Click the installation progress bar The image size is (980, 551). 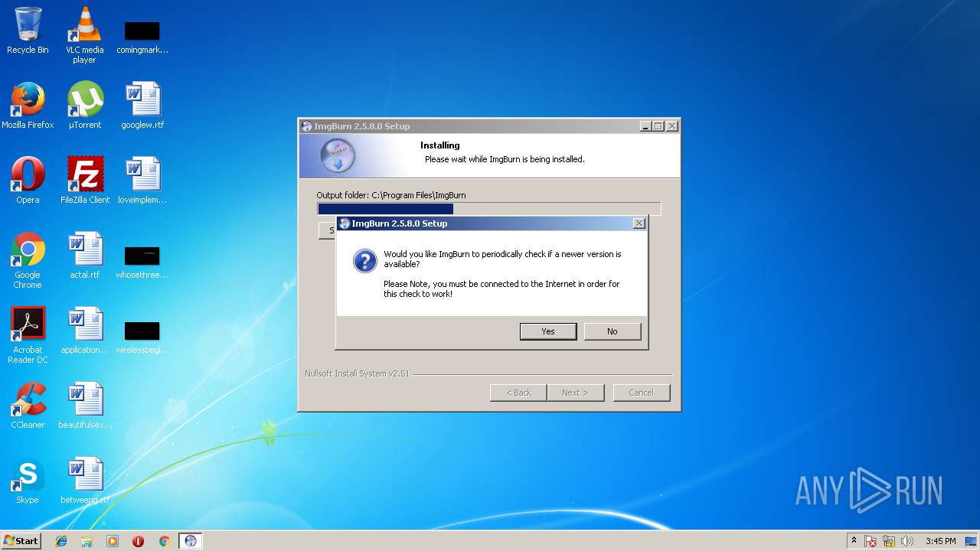[489, 209]
